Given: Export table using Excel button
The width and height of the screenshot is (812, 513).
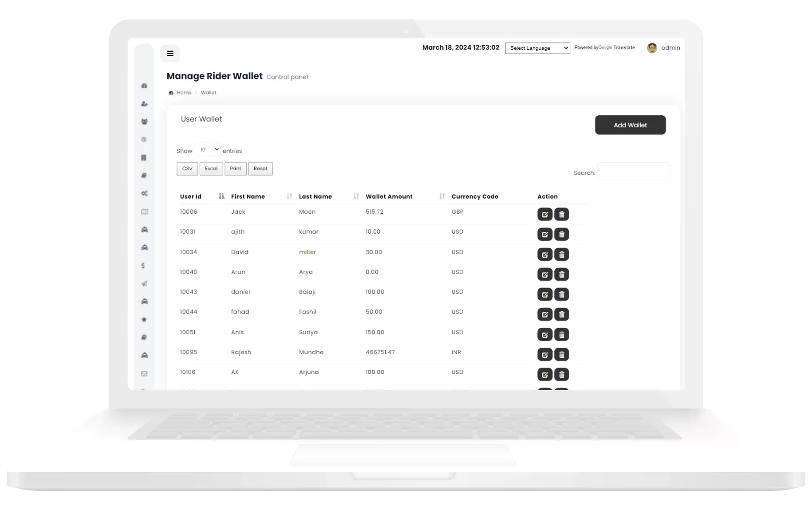Looking at the screenshot, I should 211,168.
